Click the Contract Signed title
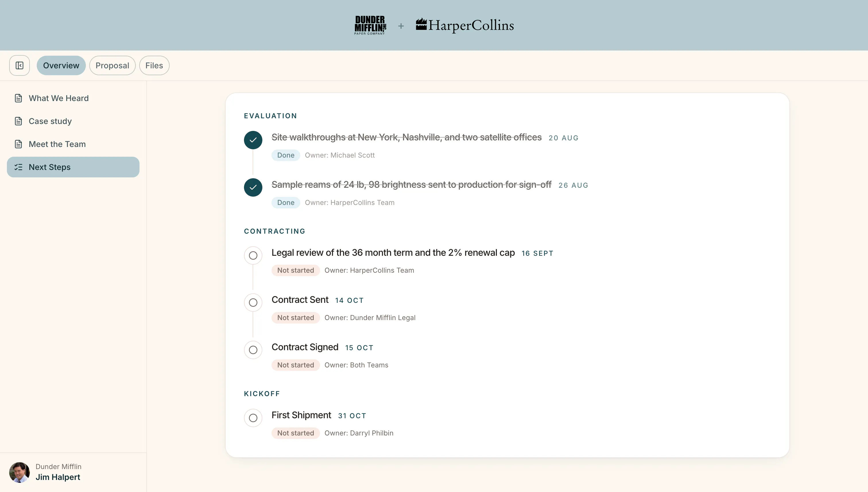868x492 pixels. 305,347
